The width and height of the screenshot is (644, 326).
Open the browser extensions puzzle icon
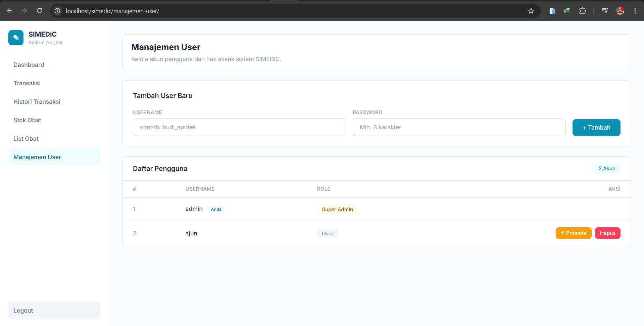(583, 11)
